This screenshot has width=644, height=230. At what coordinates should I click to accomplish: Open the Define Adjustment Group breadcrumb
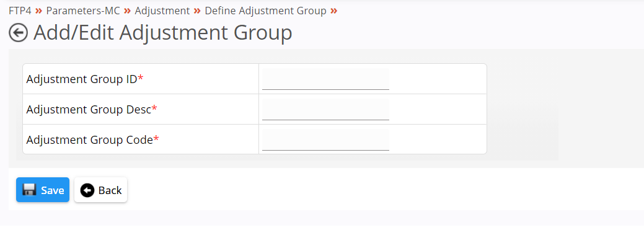pos(266,11)
